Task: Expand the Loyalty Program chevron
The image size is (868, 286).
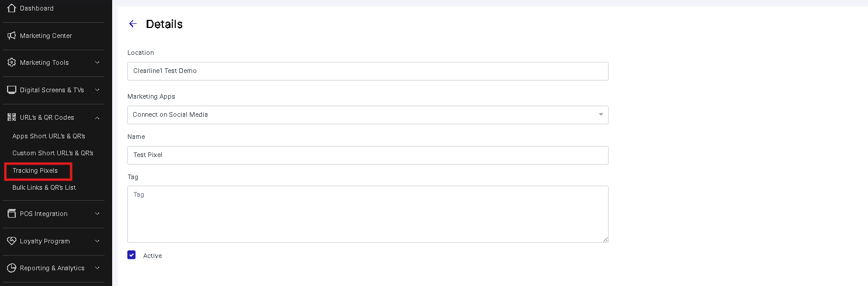Action: (x=97, y=241)
